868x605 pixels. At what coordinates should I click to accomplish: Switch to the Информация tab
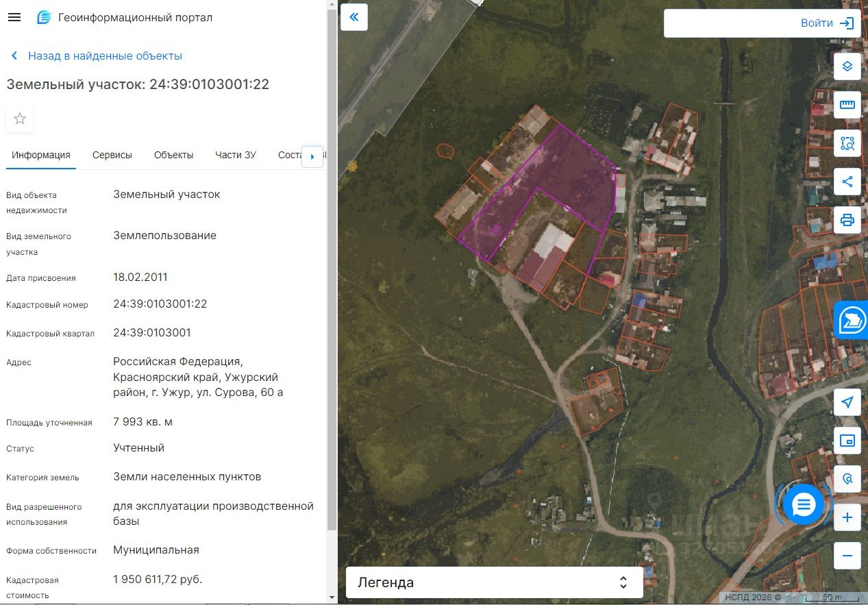41,155
